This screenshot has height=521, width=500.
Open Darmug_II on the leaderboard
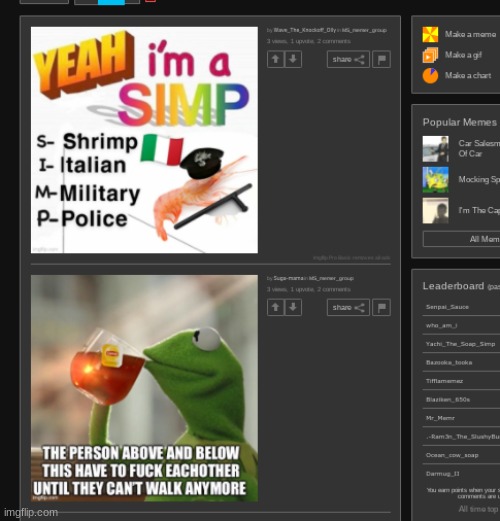point(443,474)
